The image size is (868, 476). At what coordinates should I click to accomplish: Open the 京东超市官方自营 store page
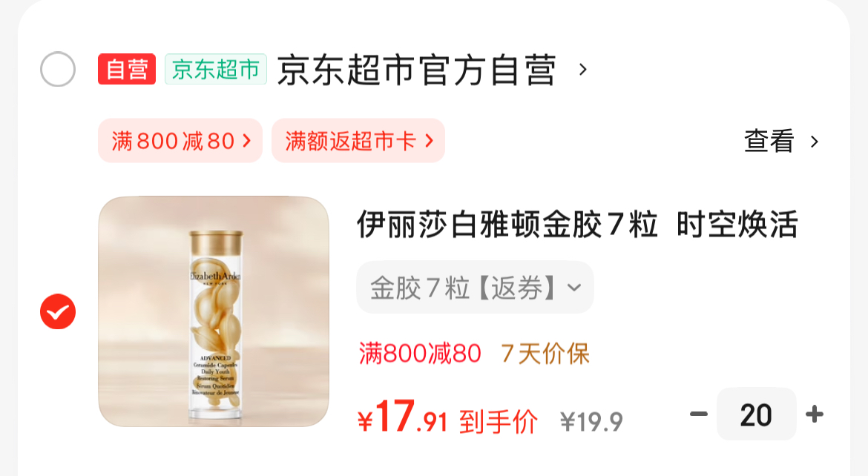coord(416,70)
